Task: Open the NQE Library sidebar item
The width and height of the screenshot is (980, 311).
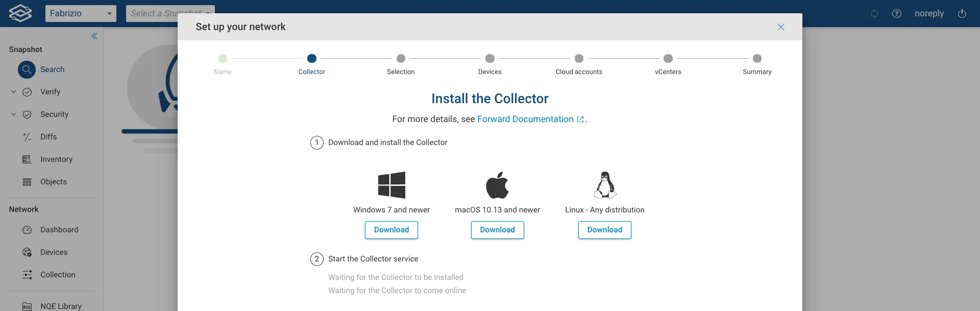Action: click(x=61, y=306)
